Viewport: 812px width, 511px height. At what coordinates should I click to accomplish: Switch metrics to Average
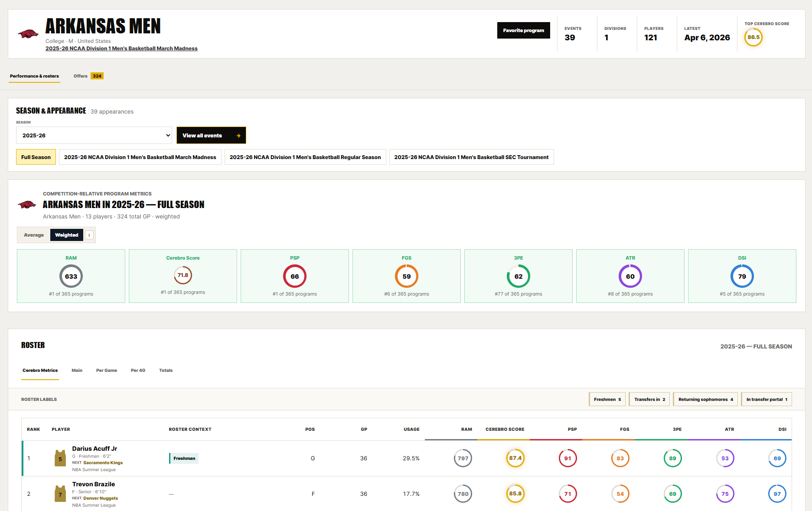click(34, 235)
